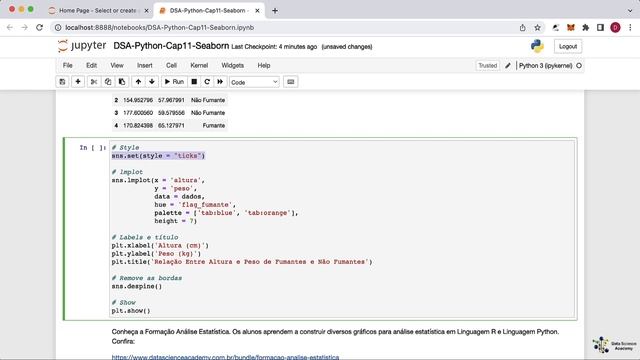Open the Edit menu
This screenshot has height=360, width=640.
coord(91,65)
